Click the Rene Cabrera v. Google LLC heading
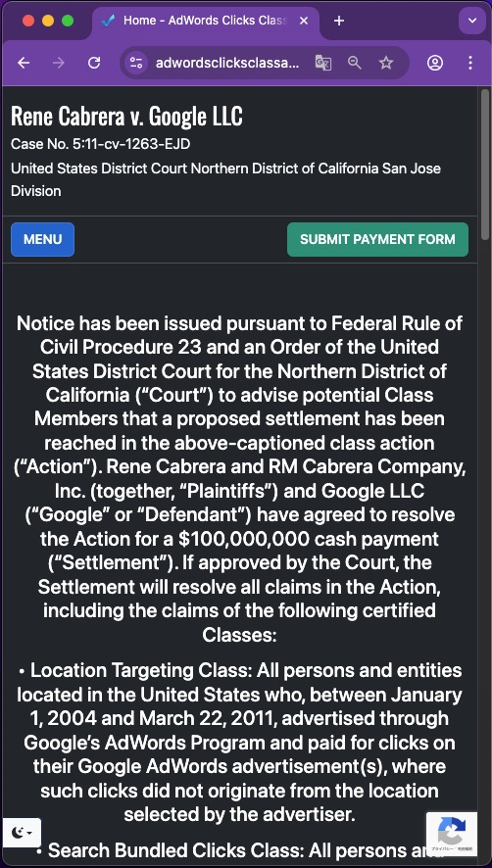This screenshot has width=492, height=868. [x=126, y=117]
